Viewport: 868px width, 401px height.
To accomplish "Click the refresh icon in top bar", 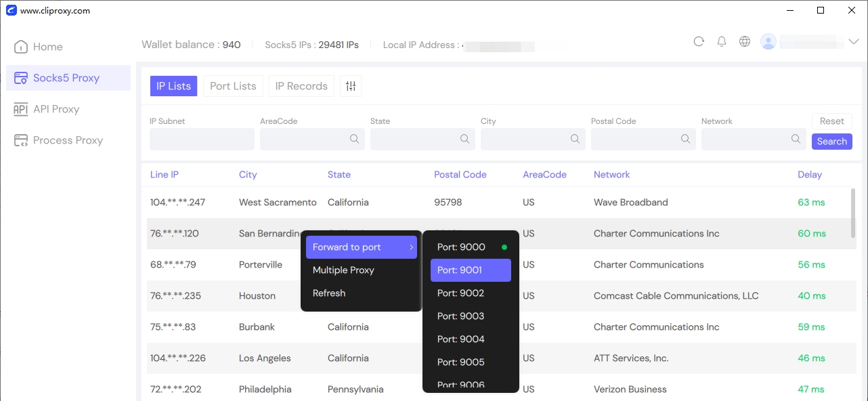I will (x=699, y=41).
